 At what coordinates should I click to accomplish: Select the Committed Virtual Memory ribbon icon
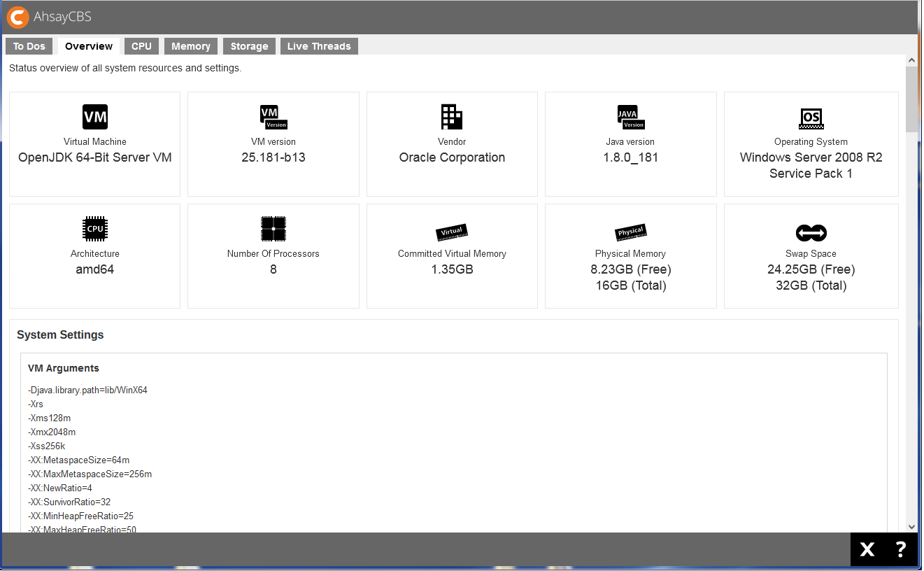451,232
